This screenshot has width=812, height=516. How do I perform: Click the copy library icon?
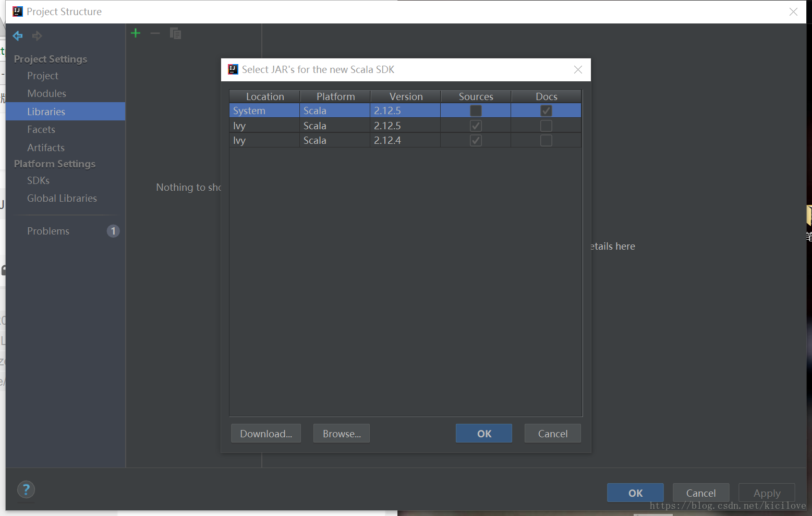pos(175,33)
